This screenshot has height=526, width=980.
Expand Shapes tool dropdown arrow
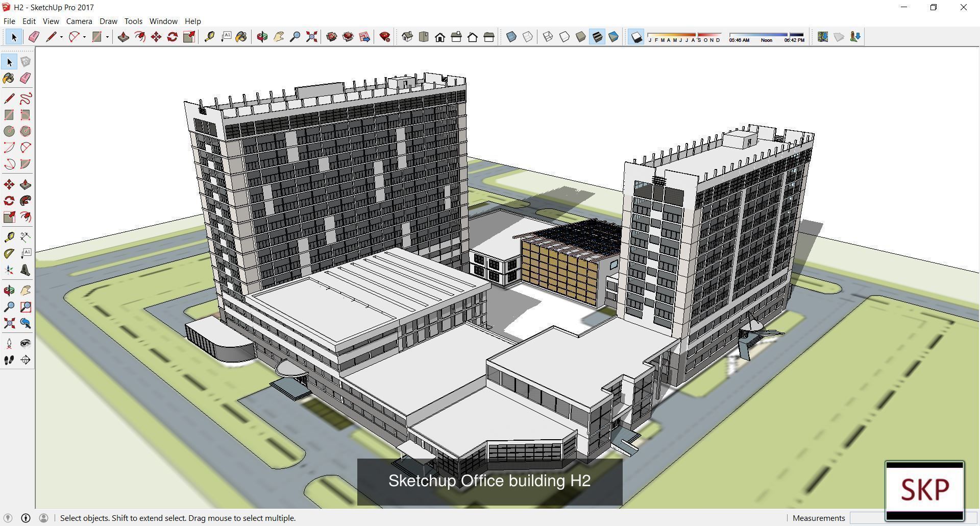coord(107,37)
